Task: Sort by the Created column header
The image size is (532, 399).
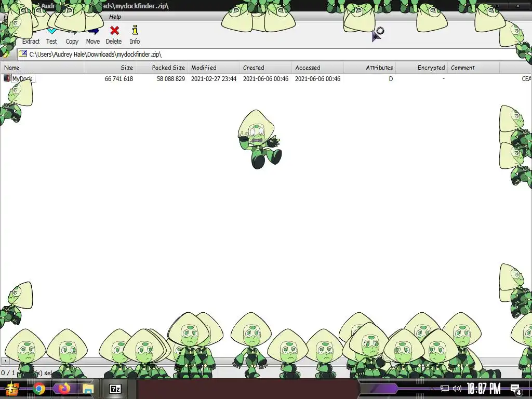Action: 265,68
